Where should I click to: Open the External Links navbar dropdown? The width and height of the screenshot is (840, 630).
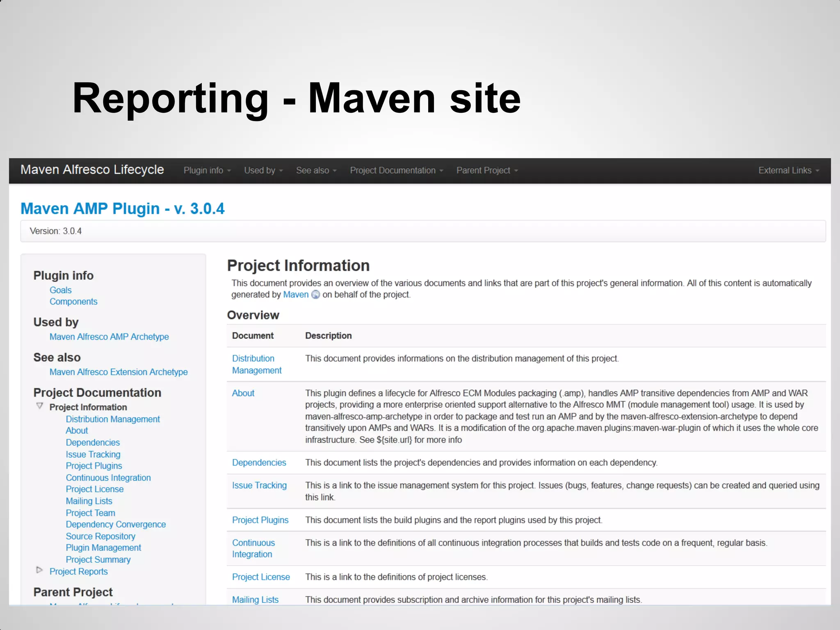789,170
